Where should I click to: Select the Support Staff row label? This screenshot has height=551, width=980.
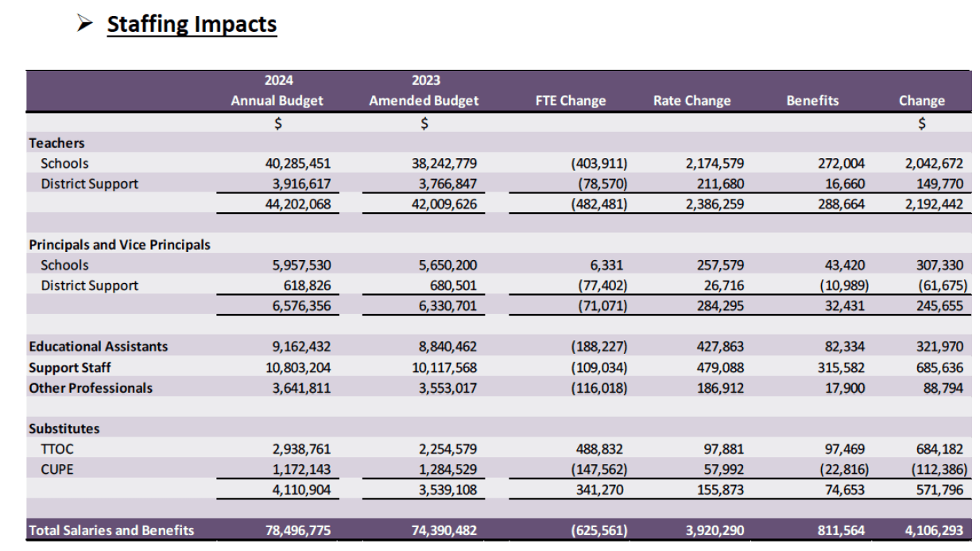[x=70, y=367]
